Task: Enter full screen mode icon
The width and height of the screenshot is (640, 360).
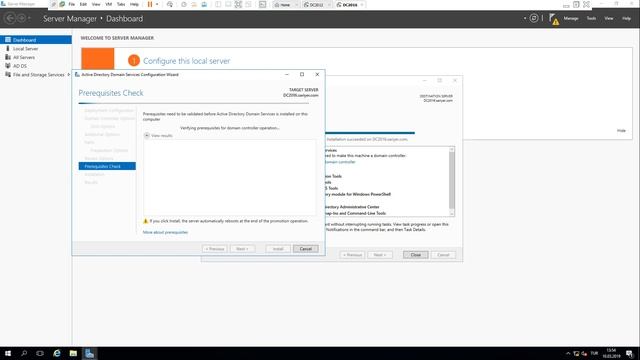Action: [x=238, y=4]
